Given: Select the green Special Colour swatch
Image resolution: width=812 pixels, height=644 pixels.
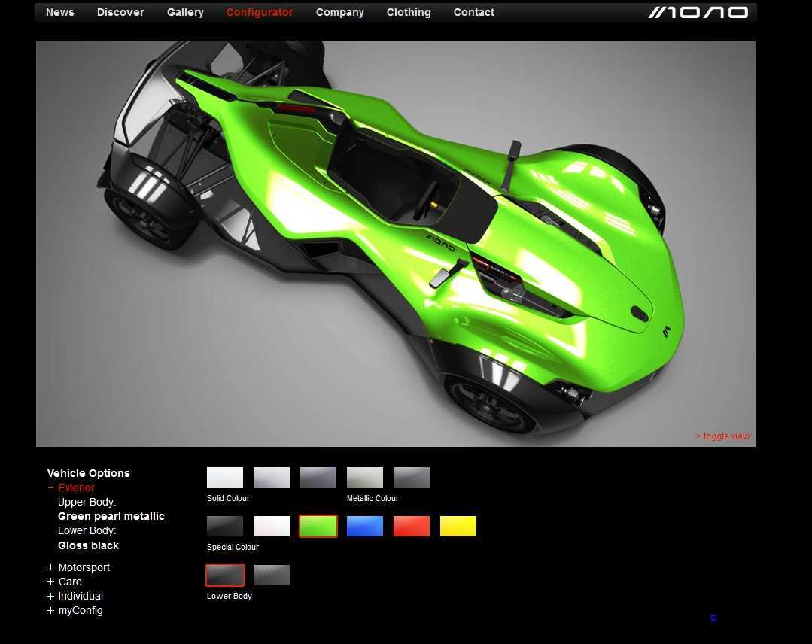Looking at the screenshot, I should coord(318,526).
